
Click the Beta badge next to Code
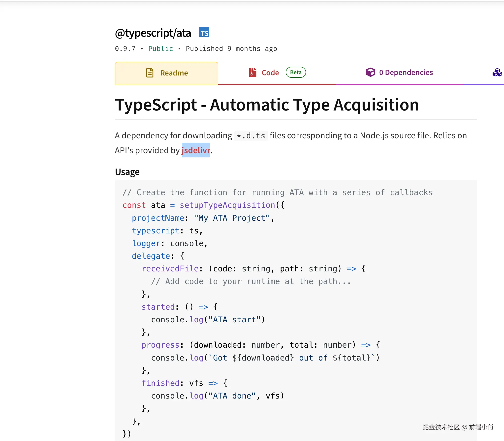pos(296,73)
